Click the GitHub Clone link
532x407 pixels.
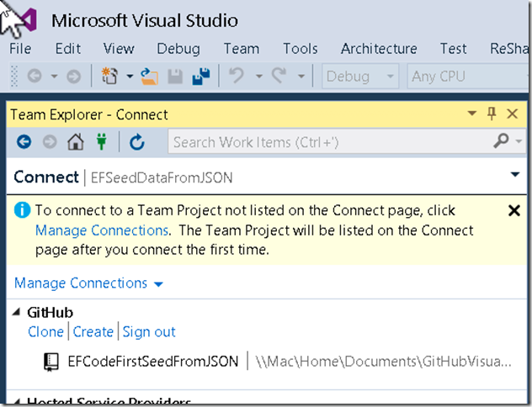pyautogui.click(x=45, y=332)
